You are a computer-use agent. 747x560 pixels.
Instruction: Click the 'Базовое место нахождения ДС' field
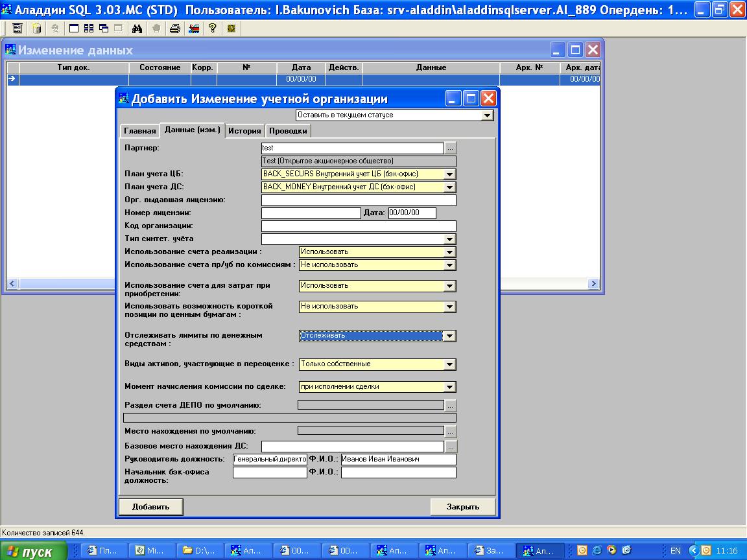(353, 446)
